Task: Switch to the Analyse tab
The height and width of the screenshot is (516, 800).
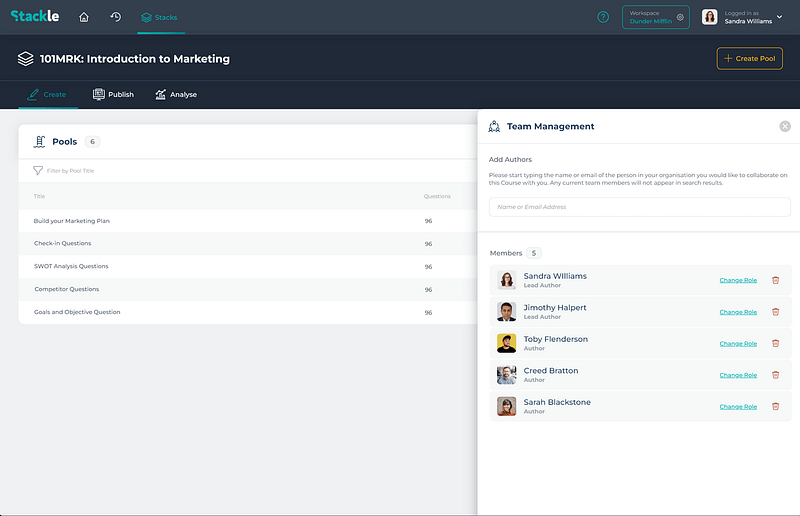Action: coord(176,95)
